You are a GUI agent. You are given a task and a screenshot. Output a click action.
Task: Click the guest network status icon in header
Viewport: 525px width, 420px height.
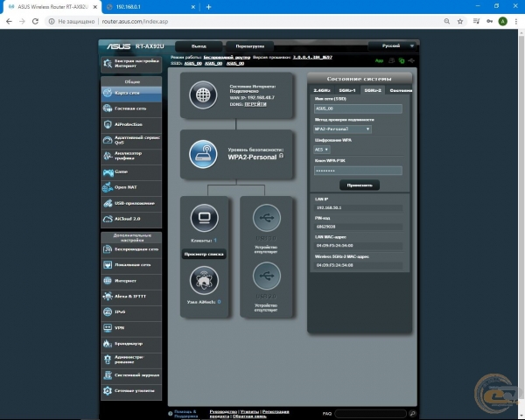391,60
